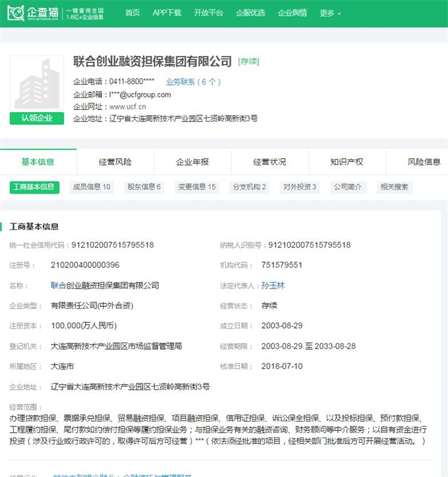Click the 注册号 value 210200400000396
The height and width of the screenshot is (477, 448).
pyautogui.click(x=85, y=265)
